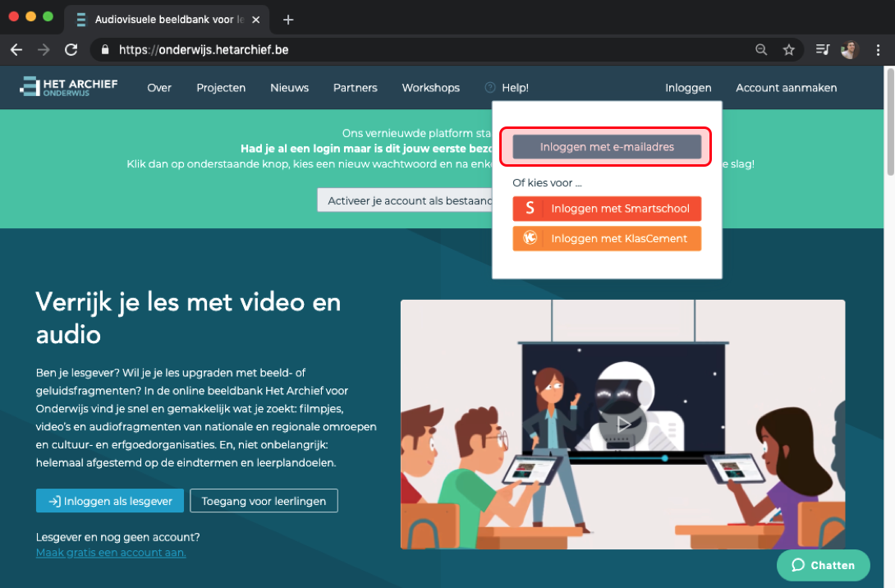Reload the page with the refresh icon
The image size is (895, 588).
click(x=71, y=50)
